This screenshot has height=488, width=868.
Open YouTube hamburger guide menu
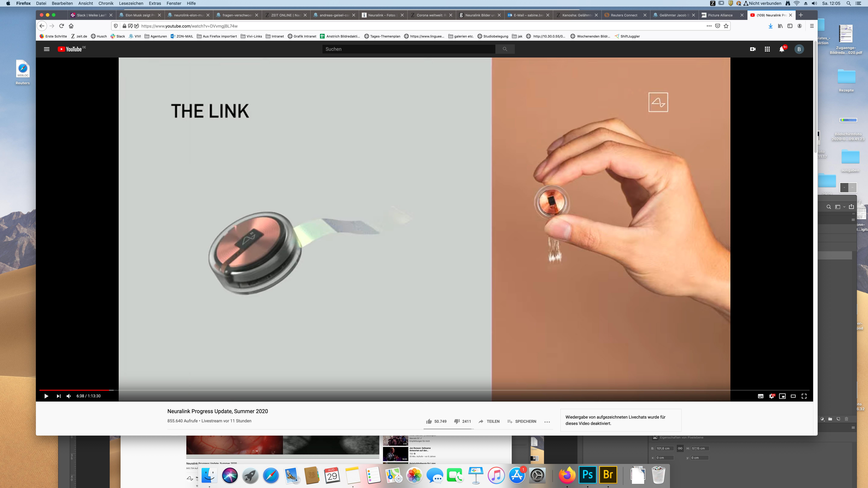coord(47,49)
